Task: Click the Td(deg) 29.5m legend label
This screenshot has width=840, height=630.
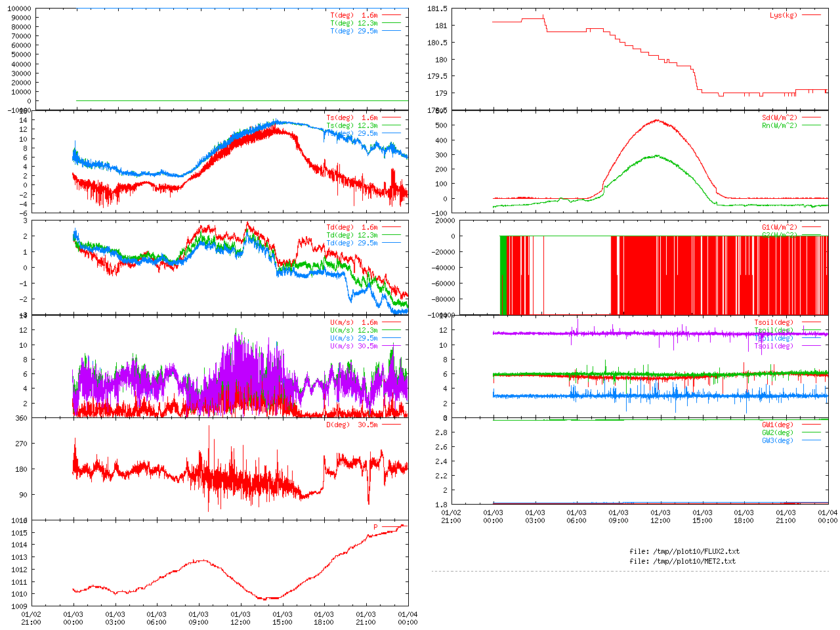Action: click(352, 243)
